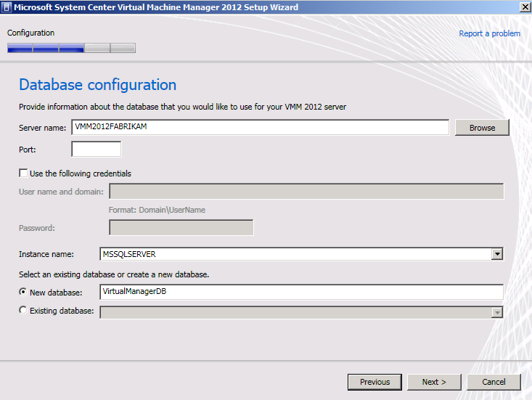The width and height of the screenshot is (532, 400).
Task: Select the MSSQLSERVER instance combo box
Action: [301, 254]
